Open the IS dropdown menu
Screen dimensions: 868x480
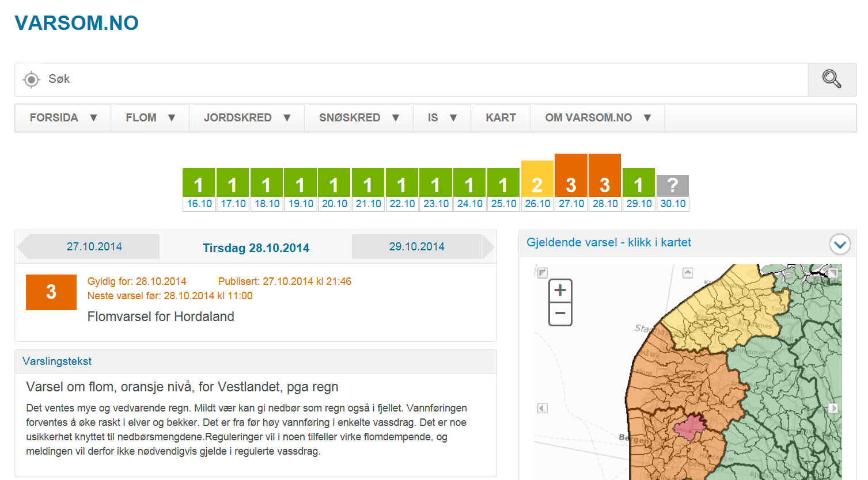click(442, 118)
